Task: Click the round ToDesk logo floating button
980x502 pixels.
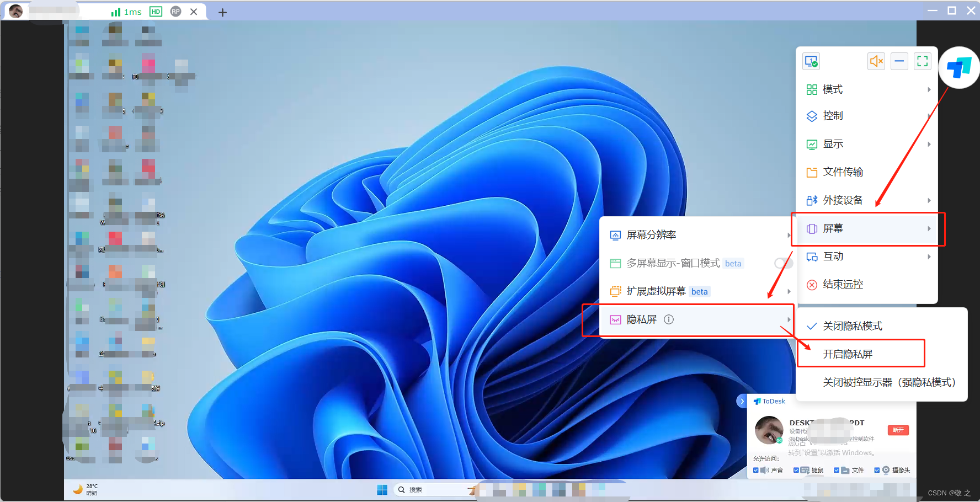Action: tap(959, 68)
